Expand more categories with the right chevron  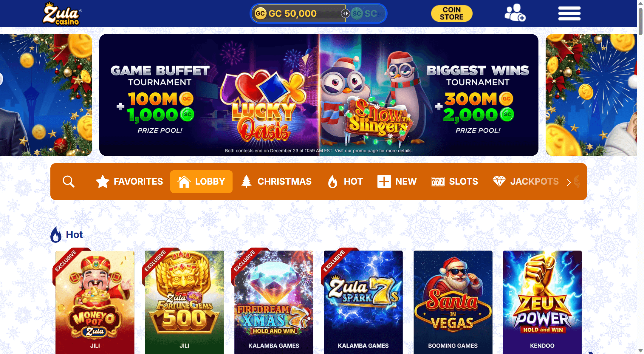tap(569, 182)
